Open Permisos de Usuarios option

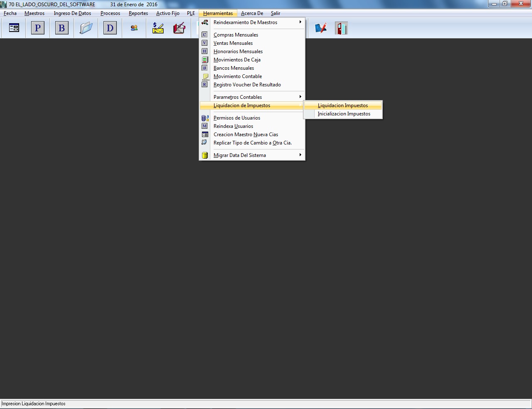[236, 118]
